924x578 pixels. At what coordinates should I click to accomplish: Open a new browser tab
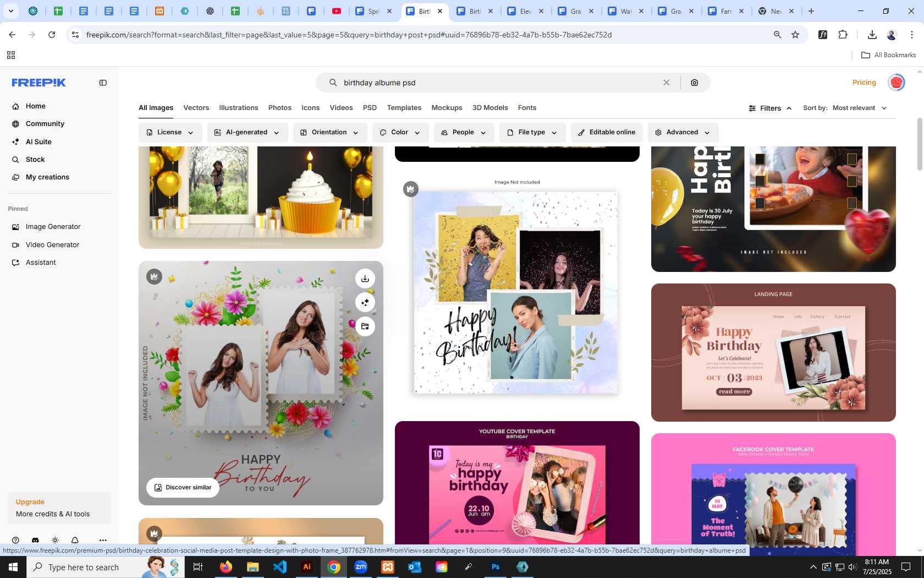click(811, 11)
